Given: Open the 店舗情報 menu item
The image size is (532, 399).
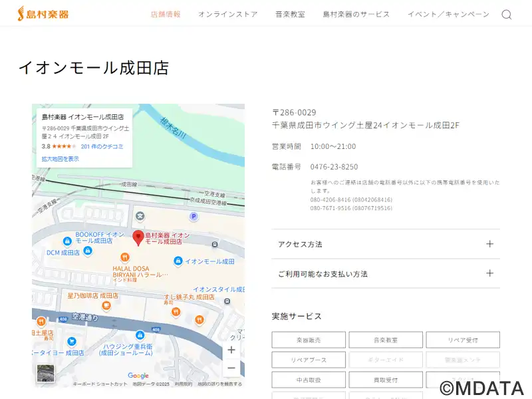Looking at the screenshot, I should coord(165,14).
